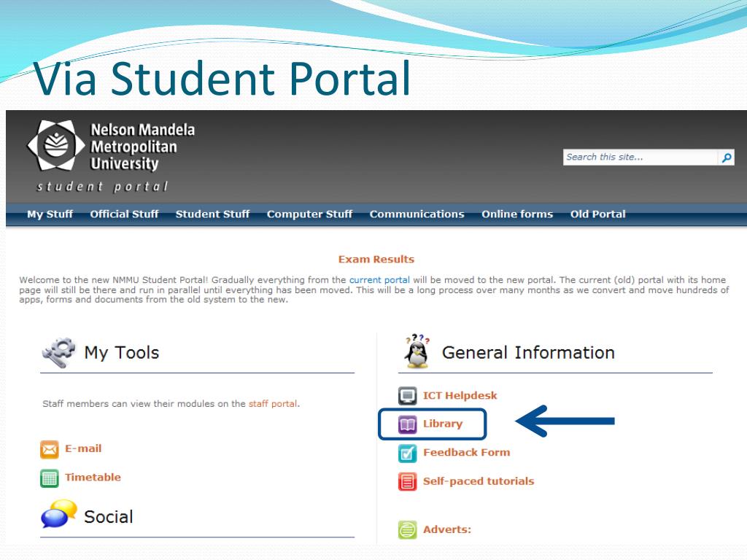The image size is (747, 560).
Task: Click the green Timetable grid icon
Action: [x=50, y=478]
